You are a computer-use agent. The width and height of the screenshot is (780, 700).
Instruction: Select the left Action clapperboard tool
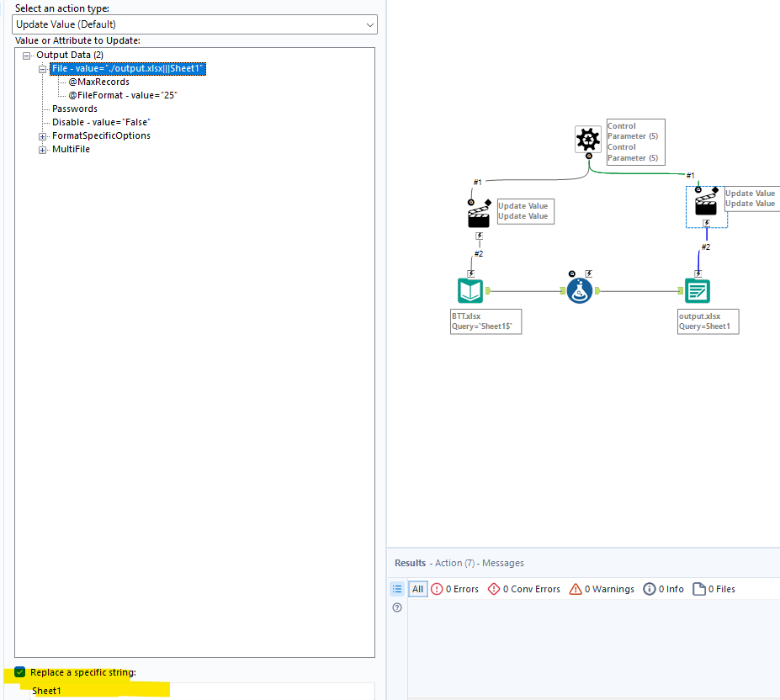479,216
